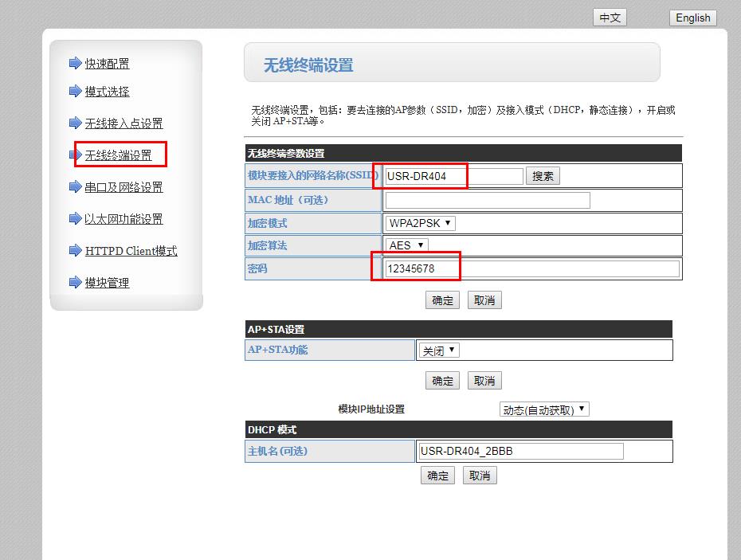Click inside the MAC 地址 input field
This screenshot has height=560, width=741.
pos(487,200)
